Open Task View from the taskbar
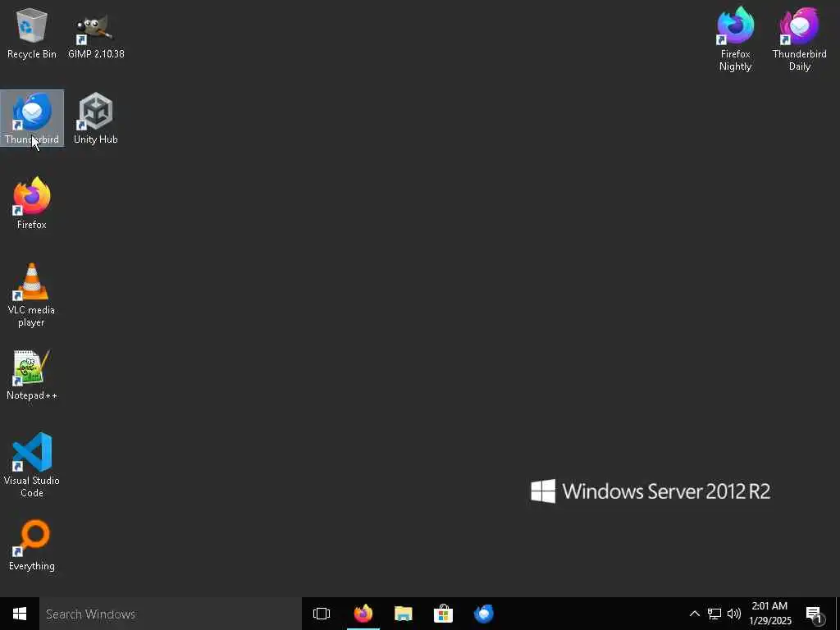Screen dimensions: 840x630 tap(322, 614)
